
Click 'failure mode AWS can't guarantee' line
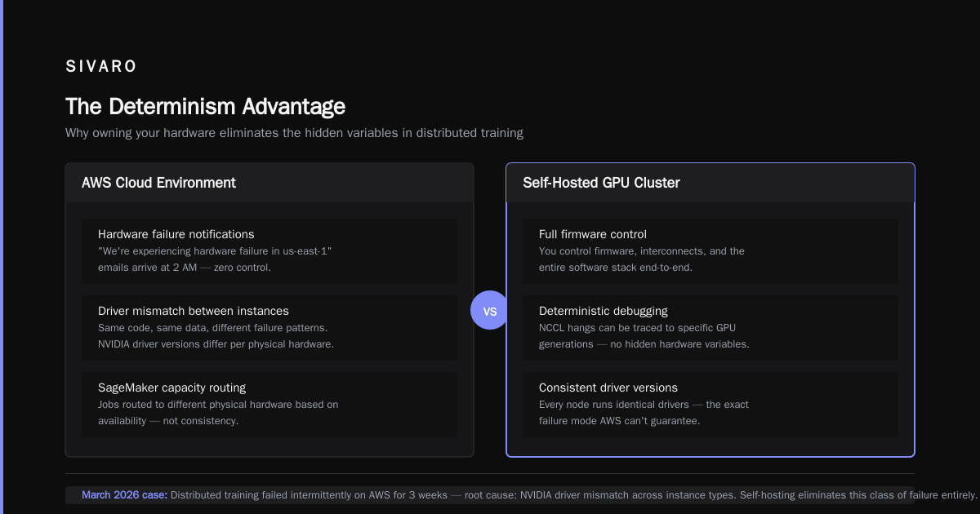point(620,421)
